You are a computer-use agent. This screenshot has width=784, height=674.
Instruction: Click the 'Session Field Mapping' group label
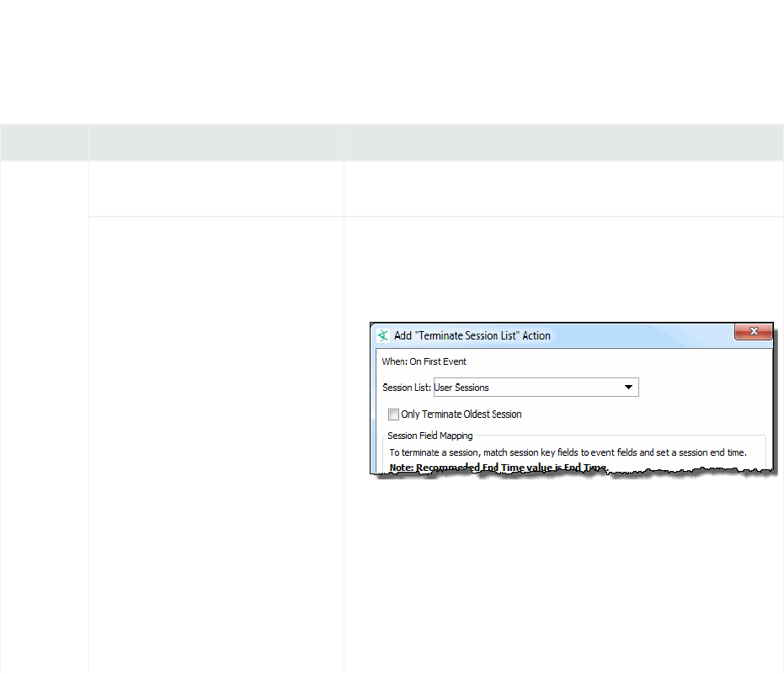pyautogui.click(x=430, y=436)
